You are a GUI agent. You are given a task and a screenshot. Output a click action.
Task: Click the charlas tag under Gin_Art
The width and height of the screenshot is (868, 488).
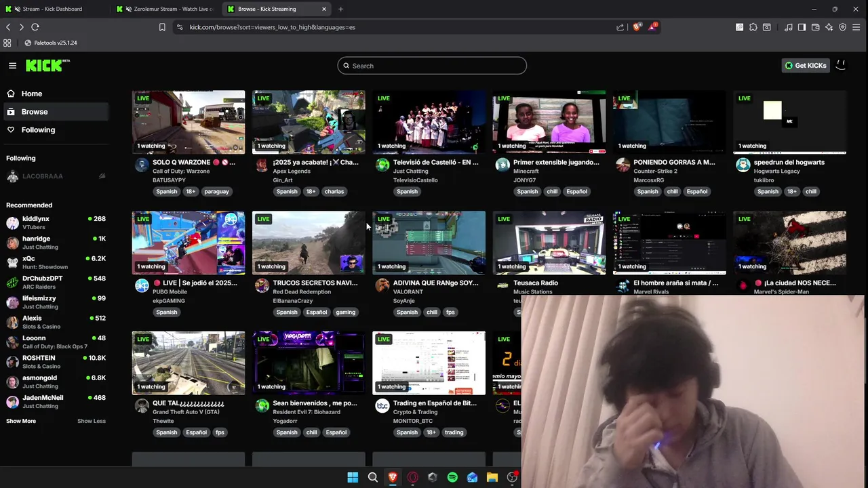[334, 192]
